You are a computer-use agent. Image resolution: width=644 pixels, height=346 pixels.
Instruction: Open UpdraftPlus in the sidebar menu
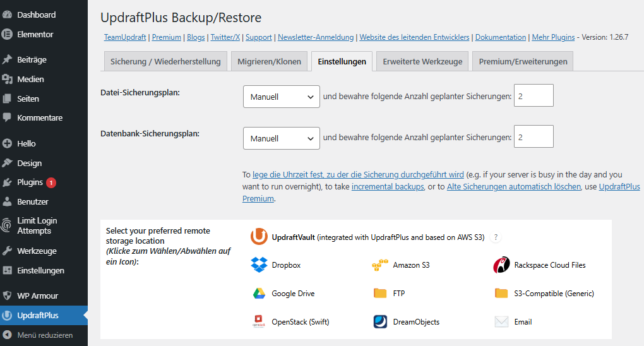coord(44,315)
